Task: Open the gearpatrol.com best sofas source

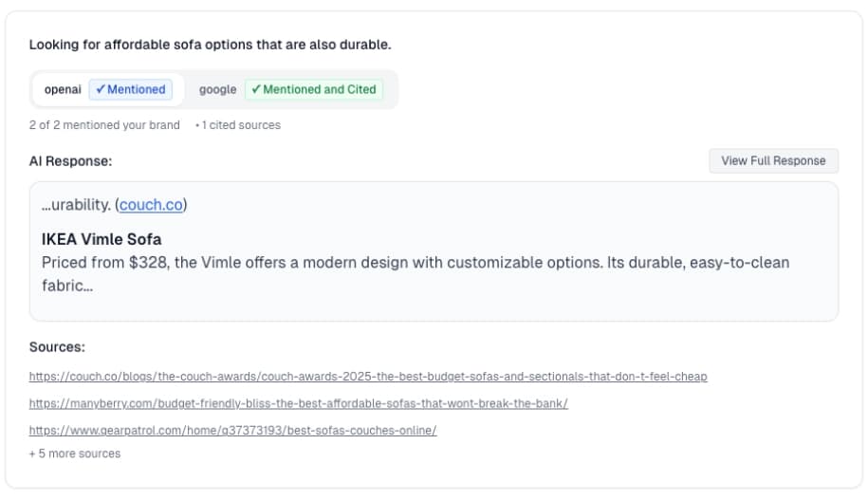Action: tap(233, 430)
